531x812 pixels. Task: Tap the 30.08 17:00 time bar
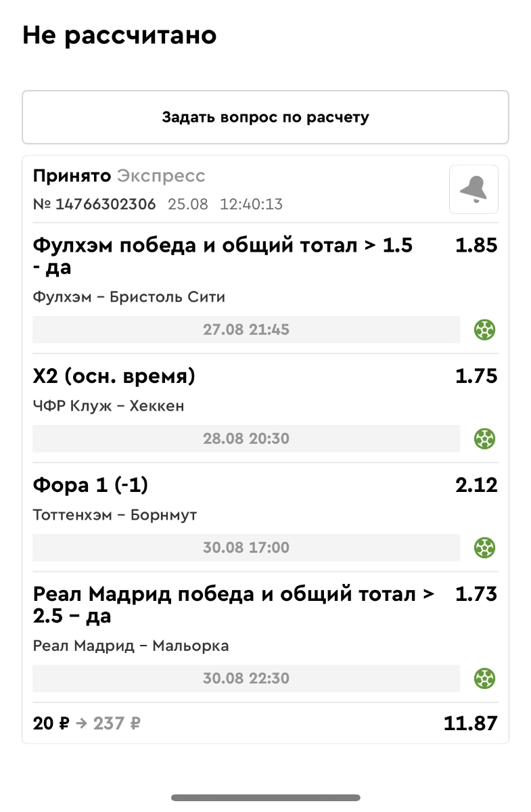[x=246, y=547]
